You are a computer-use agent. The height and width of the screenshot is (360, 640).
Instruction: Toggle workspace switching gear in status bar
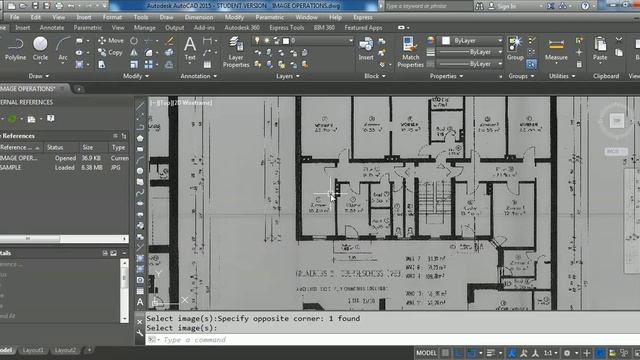[x=567, y=353]
